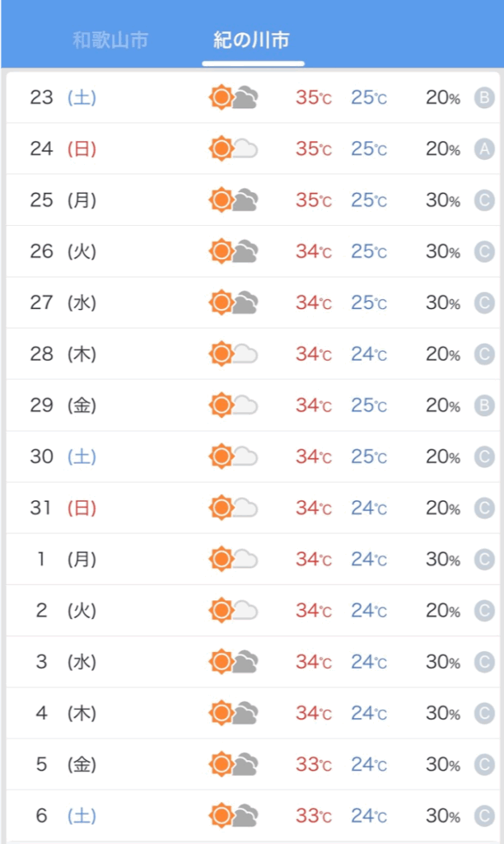Click the weather icon for 27 (水)

coord(233,302)
